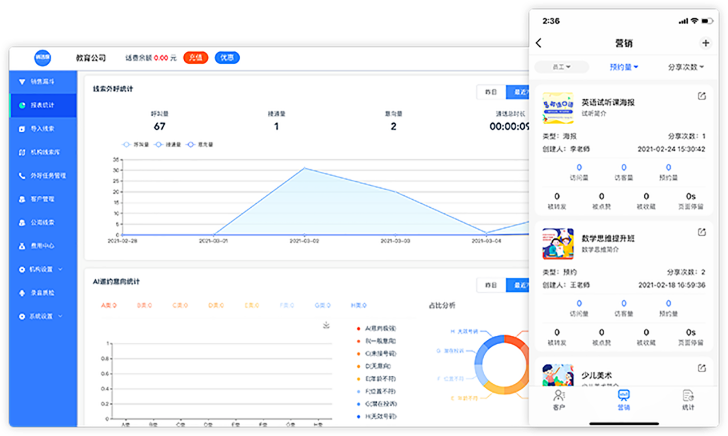Tap the battery status icon on phone
728x436 pixels.
[x=707, y=21]
